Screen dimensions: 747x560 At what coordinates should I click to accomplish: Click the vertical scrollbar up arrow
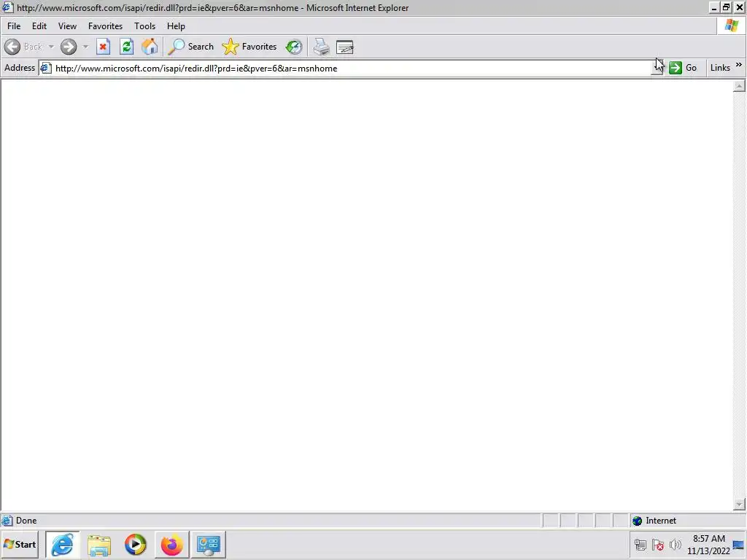coord(739,86)
